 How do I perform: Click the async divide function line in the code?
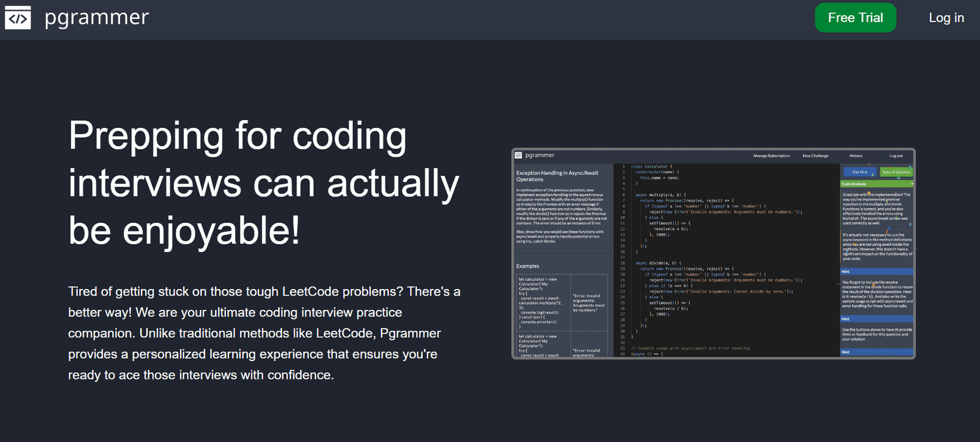click(655, 263)
